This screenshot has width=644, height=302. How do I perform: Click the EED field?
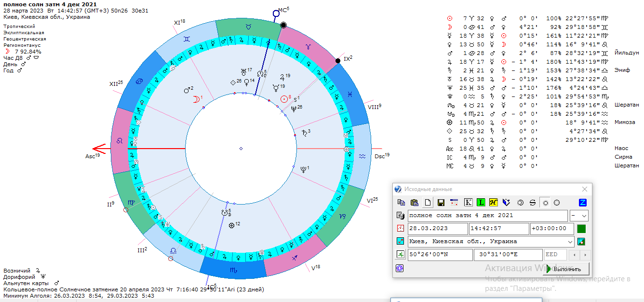(x=555, y=254)
